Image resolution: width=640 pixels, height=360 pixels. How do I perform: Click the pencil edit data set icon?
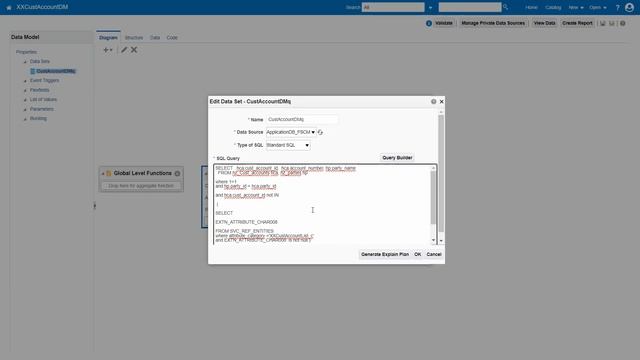[124, 50]
